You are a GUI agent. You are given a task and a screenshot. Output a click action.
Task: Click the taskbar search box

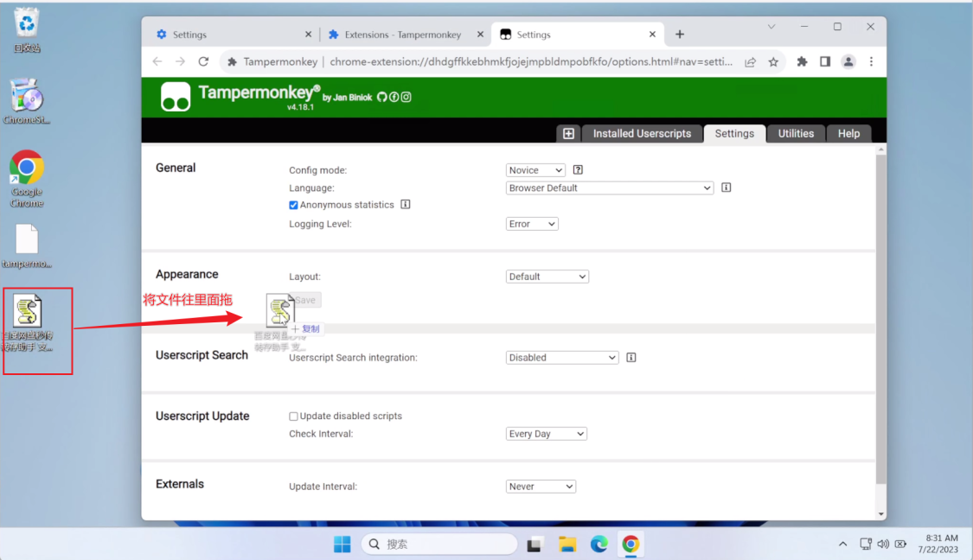438,544
